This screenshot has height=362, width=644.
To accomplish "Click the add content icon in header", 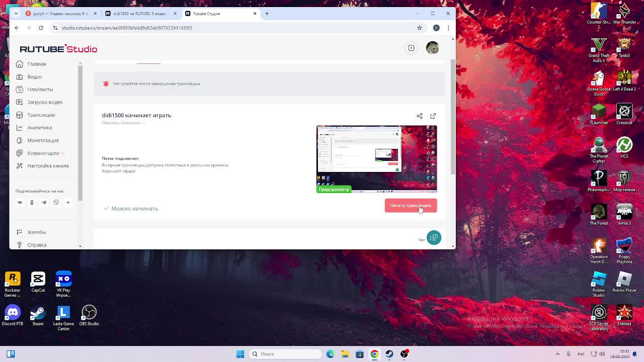I will pos(411,48).
